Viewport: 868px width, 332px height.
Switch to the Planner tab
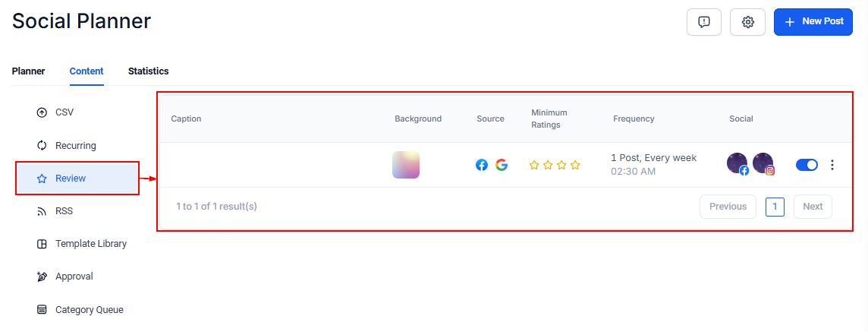coord(28,71)
